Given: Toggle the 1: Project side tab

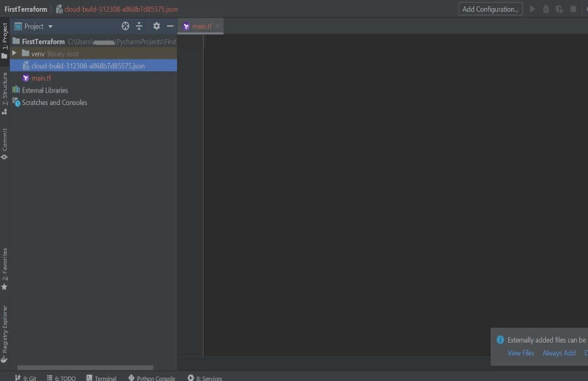Looking at the screenshot, I should [5, 40].
